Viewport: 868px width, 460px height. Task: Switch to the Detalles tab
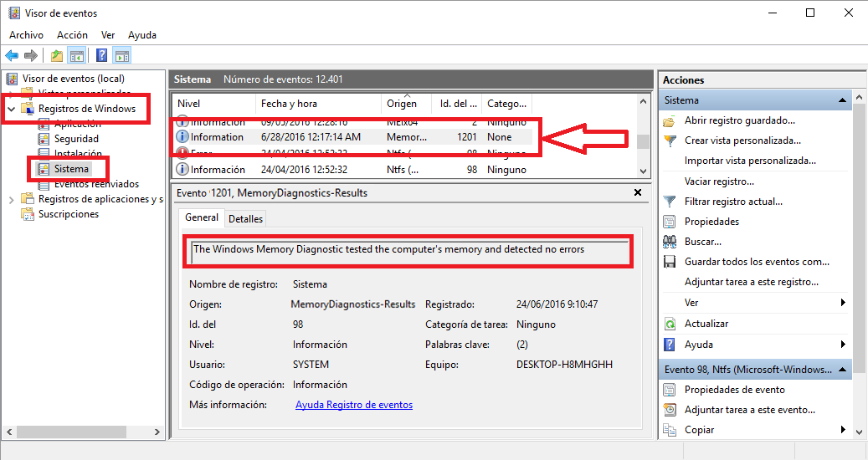[246, 219]
